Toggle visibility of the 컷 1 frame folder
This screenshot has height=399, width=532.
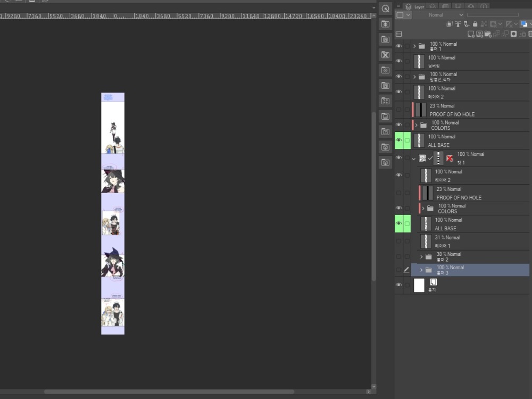click(x=398, y=158)
